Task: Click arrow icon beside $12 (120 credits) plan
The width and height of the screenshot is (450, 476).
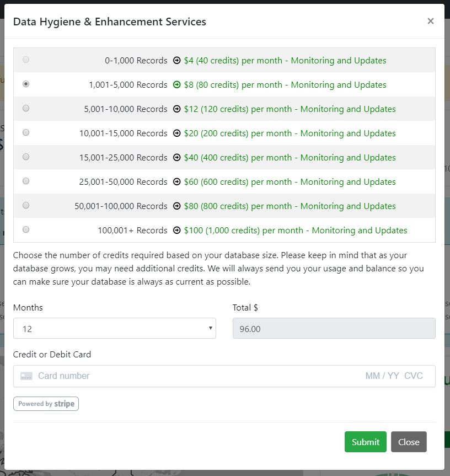Action: pos(177,109)
